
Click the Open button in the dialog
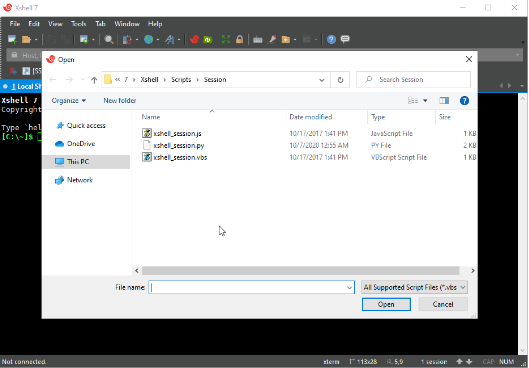pyautogui.click(x=386, y=304)
